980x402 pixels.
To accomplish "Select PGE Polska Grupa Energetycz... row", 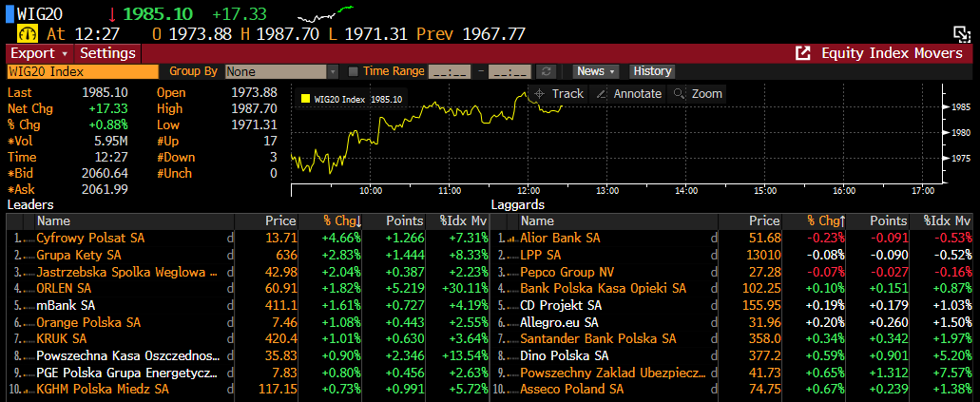I will coord(247,373).
